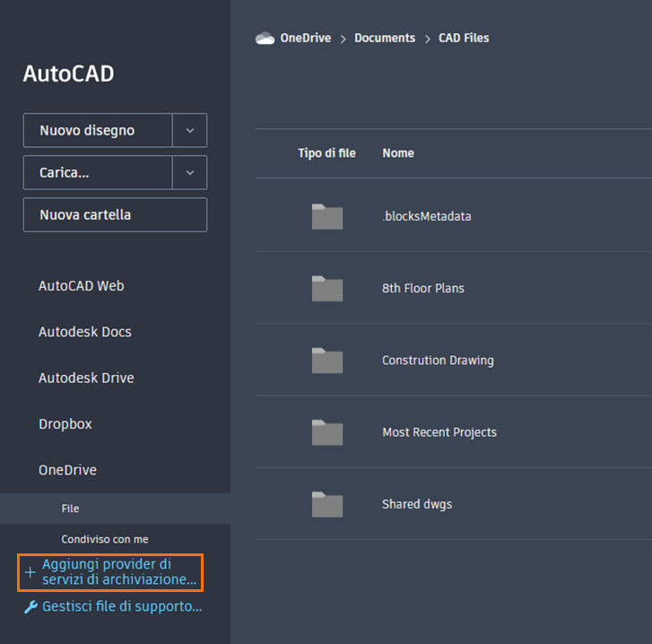The image size is (652, 644).
Task: Select Autodesk Drive in the sidebar
Action: coord(86,378)
